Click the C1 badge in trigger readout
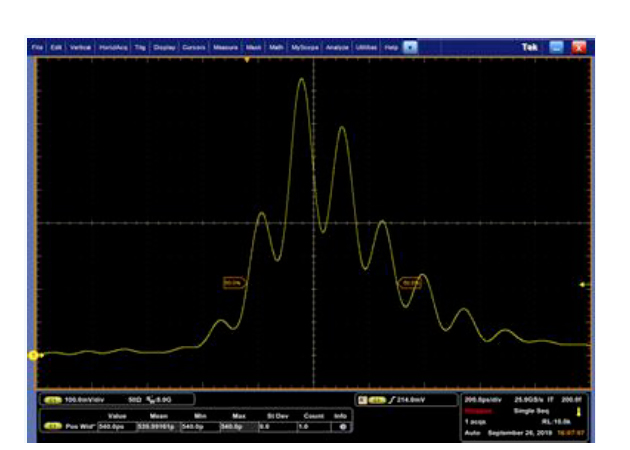 click(x=377, y=400)
